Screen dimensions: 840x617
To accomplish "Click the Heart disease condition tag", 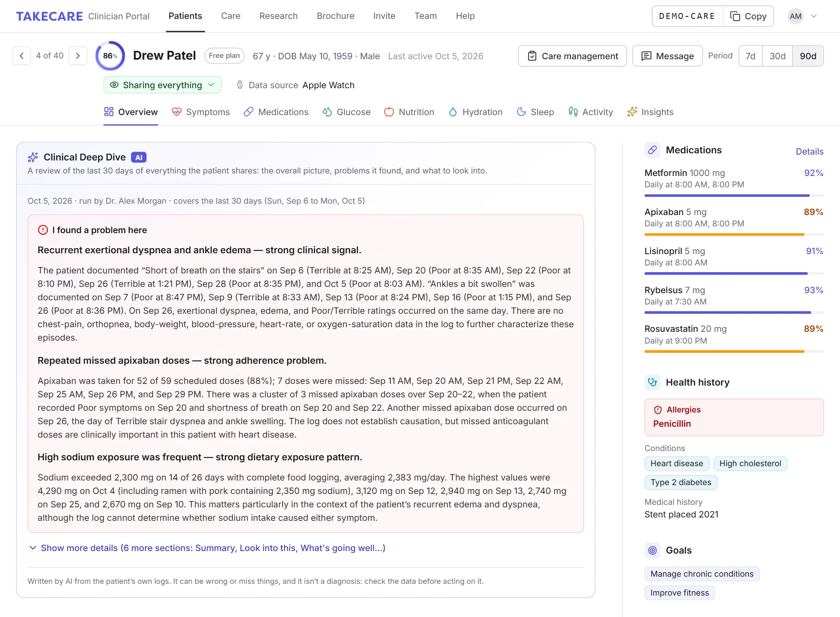I will [x=677, y=464].
